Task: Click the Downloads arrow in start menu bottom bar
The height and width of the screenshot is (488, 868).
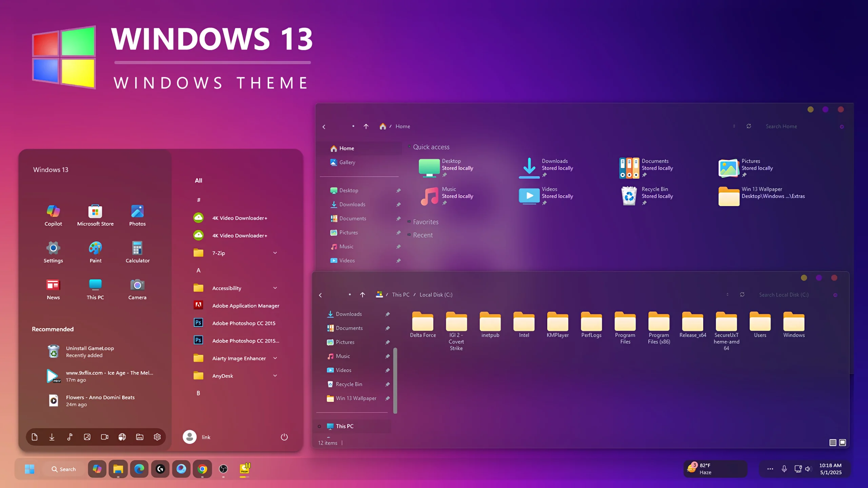Action: tap(52, 437)
